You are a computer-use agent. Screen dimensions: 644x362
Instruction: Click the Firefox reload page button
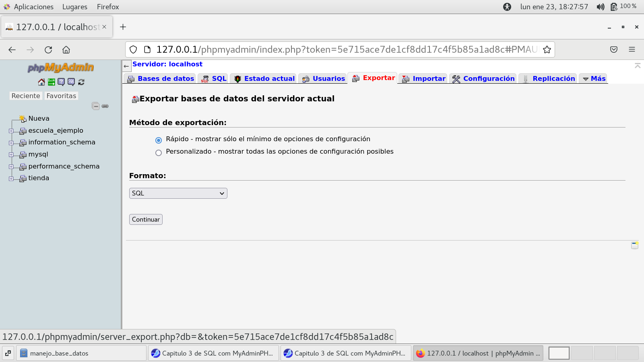click(x=48, y=49)
